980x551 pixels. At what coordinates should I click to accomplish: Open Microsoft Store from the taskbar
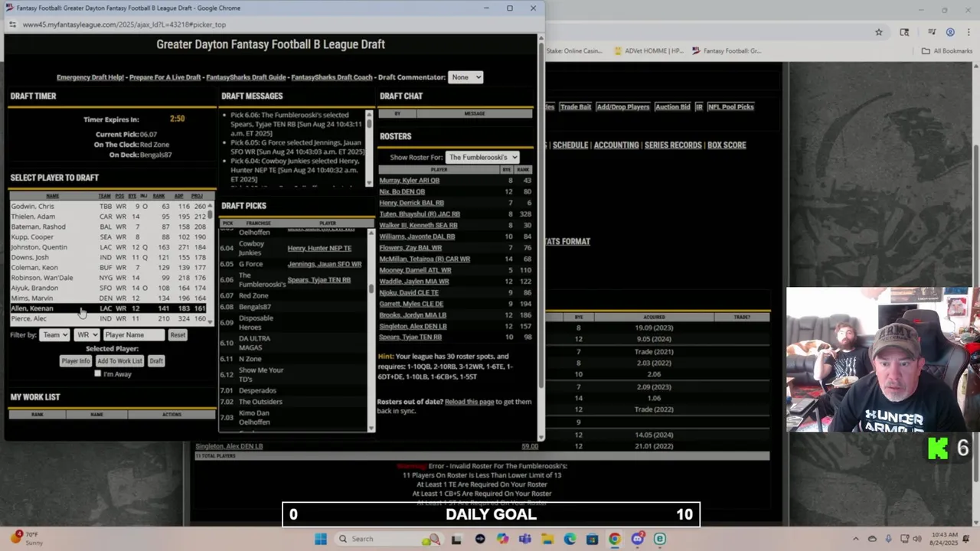[592, 539]
